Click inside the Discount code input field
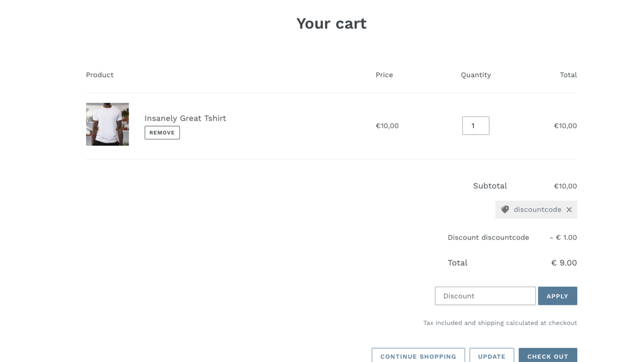Viewport: 644px width, 362px height. [485, 296]
